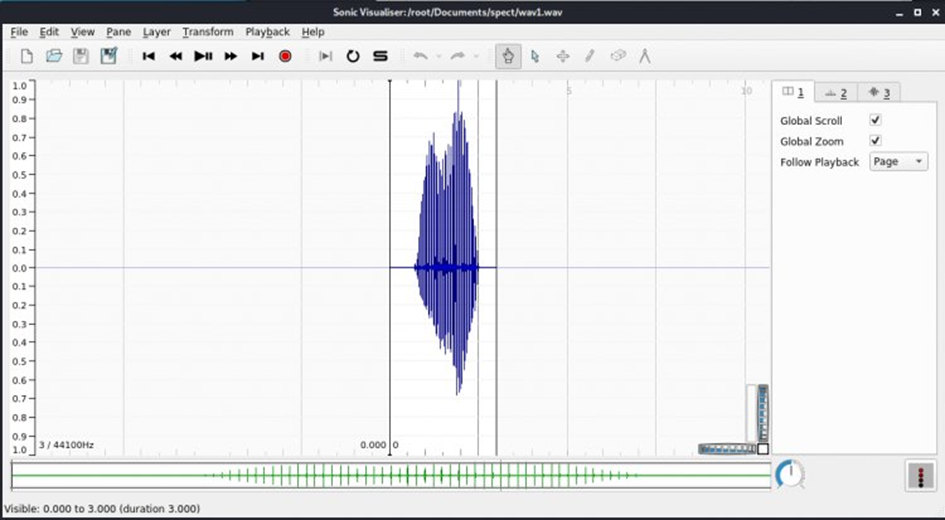Jump to the end of audio
Screen dimensions: 945x520
(x=258, y=56)
